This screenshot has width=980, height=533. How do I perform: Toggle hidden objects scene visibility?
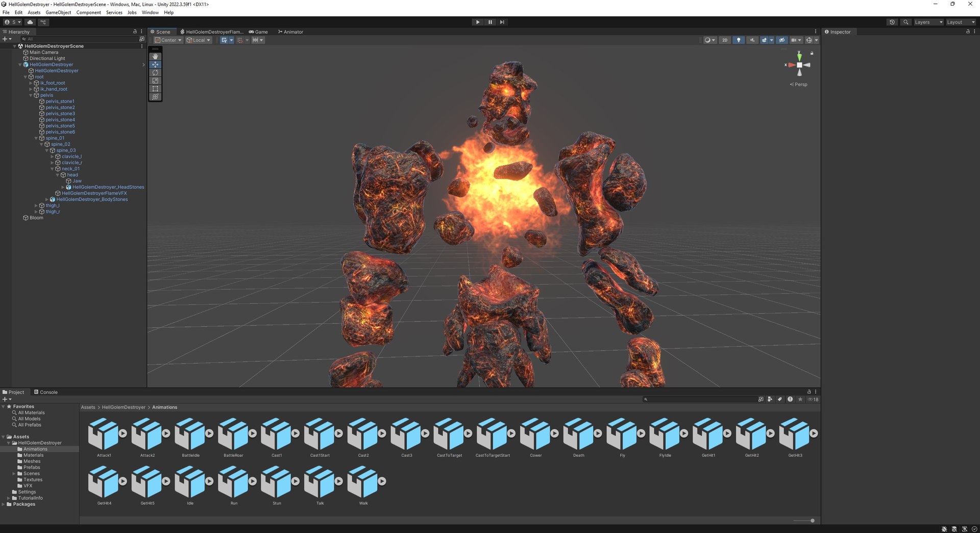pyautogui.click(x=781, y=40)
